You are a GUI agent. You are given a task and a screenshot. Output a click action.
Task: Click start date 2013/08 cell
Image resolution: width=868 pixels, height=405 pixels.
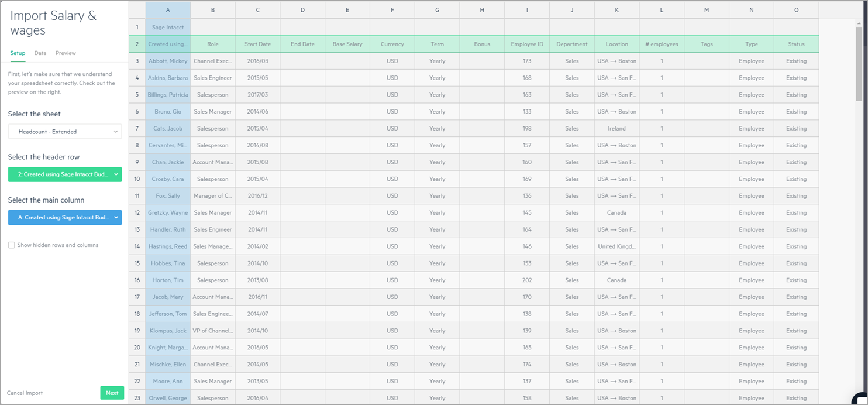click(x=258, y=280)
